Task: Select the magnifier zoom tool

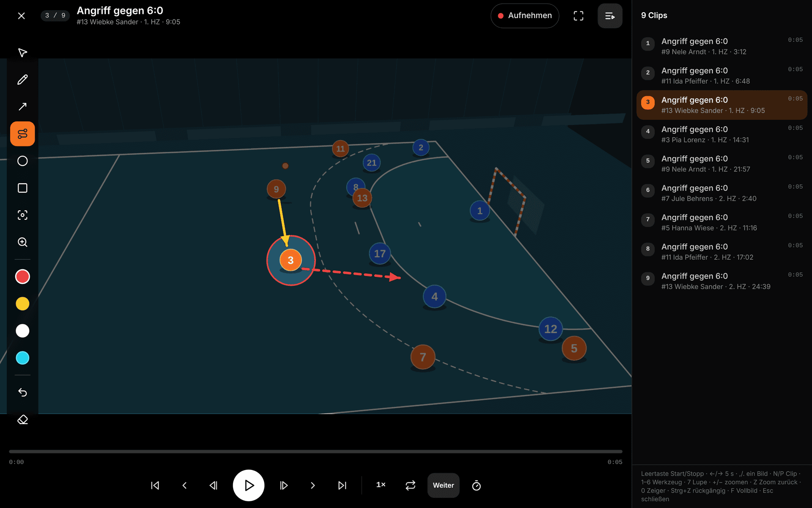Action: (x=22, y=242)
